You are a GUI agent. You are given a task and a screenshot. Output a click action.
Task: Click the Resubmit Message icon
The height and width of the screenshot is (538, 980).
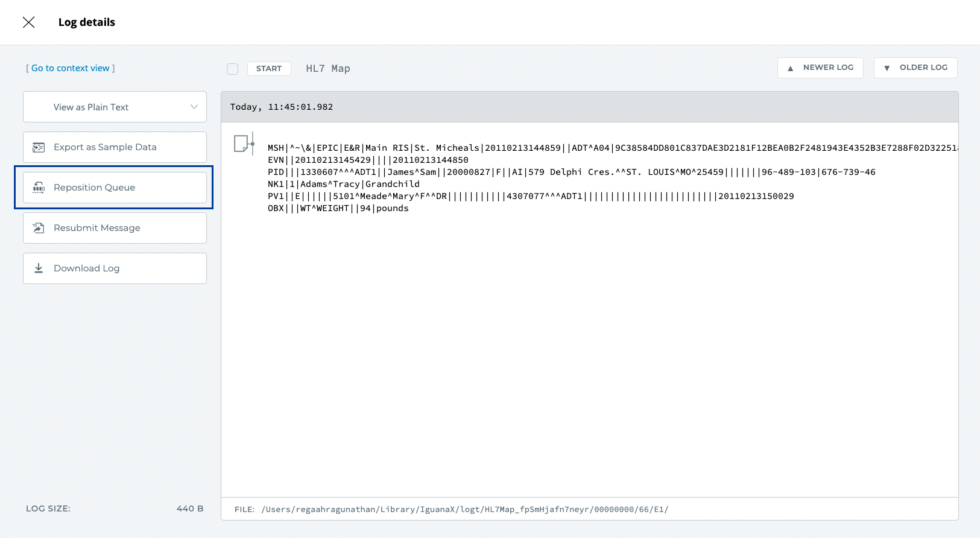point(39,228)
